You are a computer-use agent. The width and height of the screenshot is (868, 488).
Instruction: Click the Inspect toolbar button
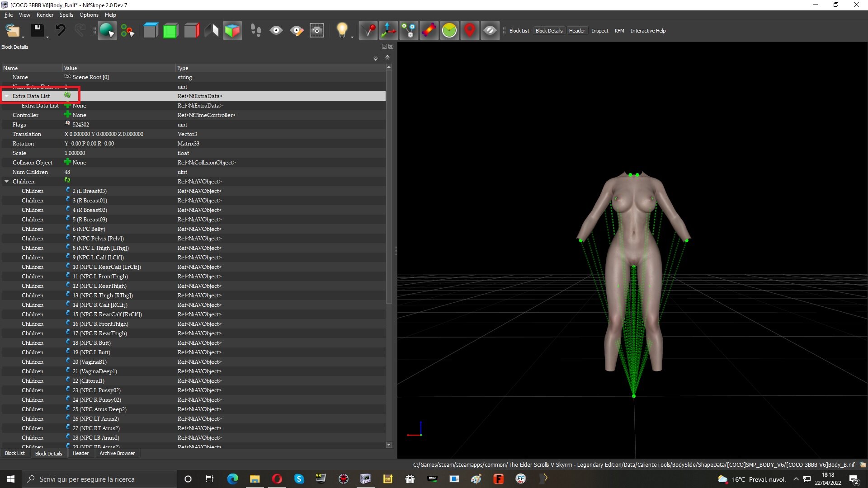pos(600,31)
